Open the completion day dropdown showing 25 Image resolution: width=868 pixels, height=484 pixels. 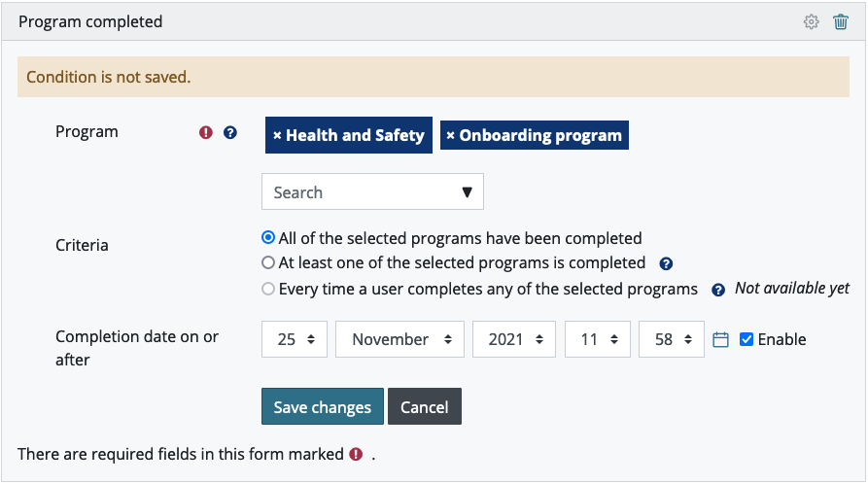click(295, 339)
